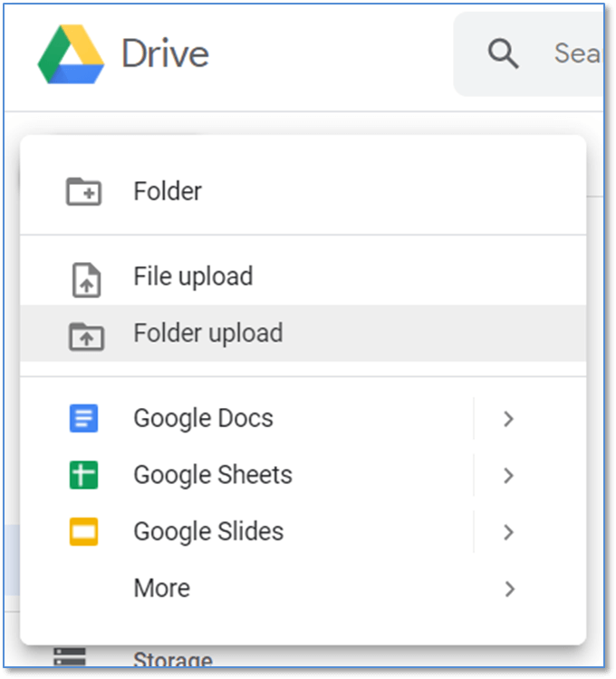Image resolution: width=616 pixels, height=679 pixels.
Task: Select Folder upload menu entry
Action: [303, 333]
